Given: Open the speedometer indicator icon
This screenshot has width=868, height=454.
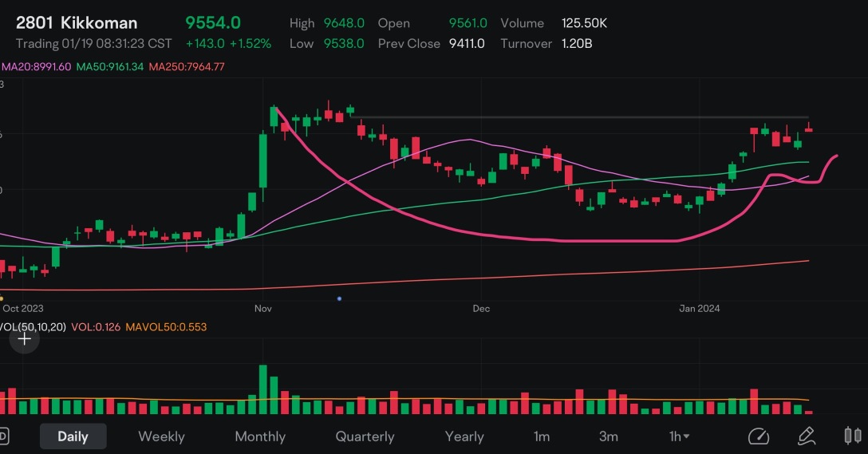Looking at the screenshot, I should [x=759, y=436].
